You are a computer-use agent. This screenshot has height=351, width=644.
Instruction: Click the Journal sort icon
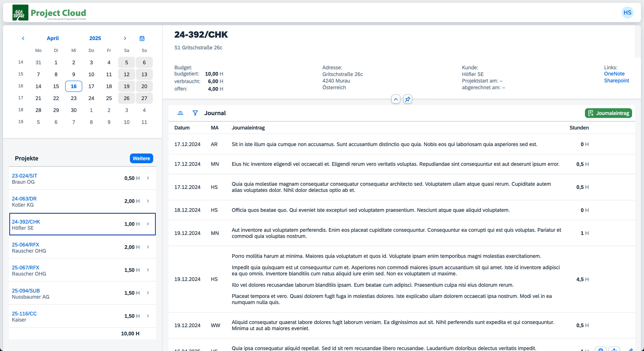180,113
